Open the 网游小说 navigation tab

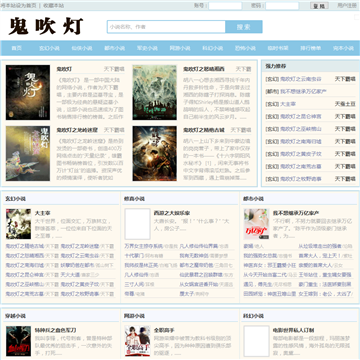click(180, 48)
